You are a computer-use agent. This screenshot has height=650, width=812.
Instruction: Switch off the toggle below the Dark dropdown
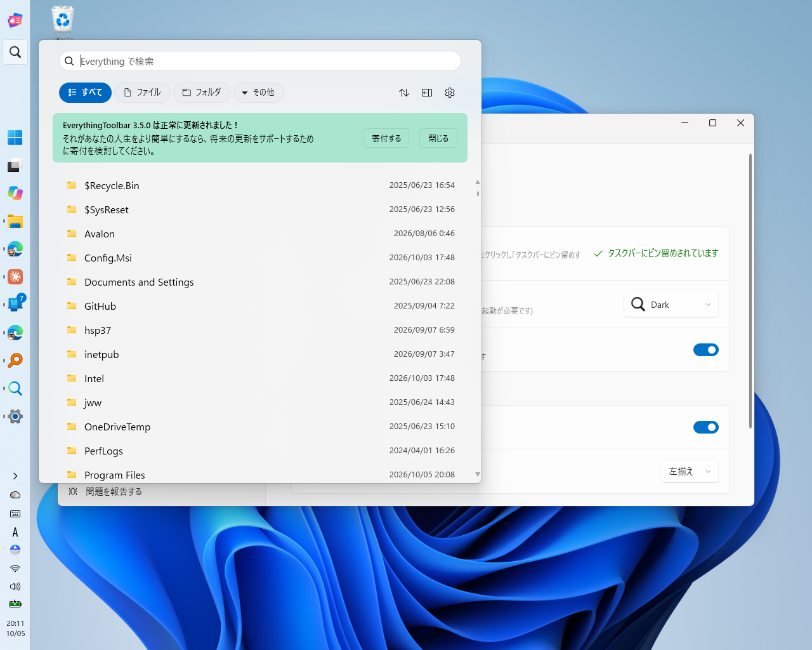[x=706, y=350]
